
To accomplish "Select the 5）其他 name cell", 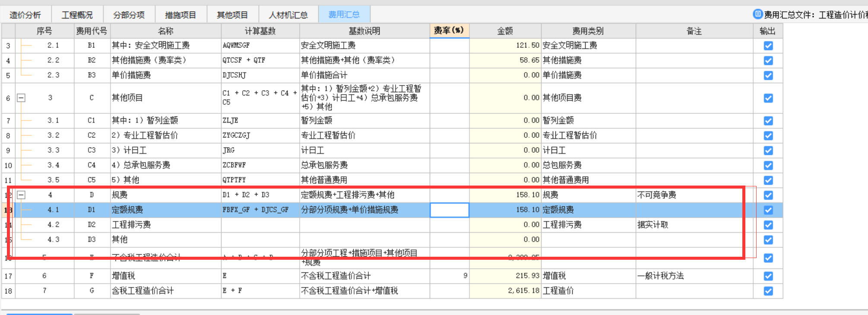I will [166, 180].
